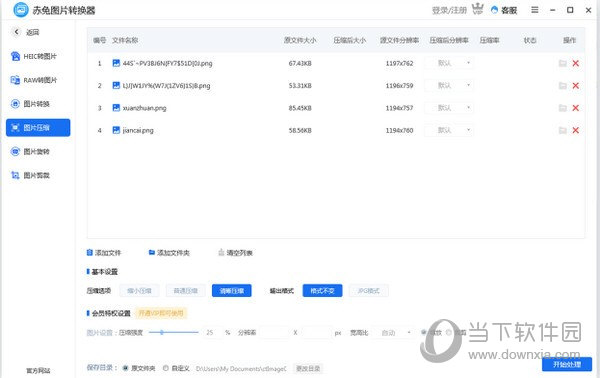Image resolution: width=600 pixels, height=378 pixels.
Task: Expand the resolution dropdown for xuanzhuan.png
Action: click(x=449, y=108)
